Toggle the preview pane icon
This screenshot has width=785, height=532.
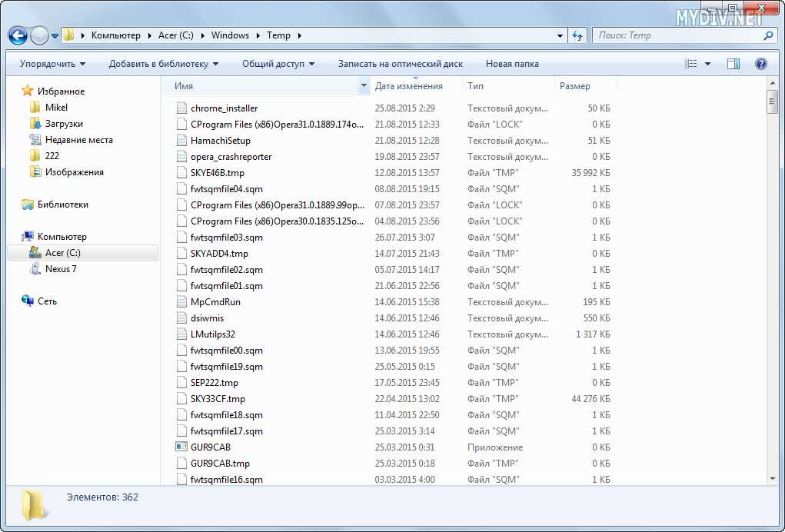pyautogui.click(x=733, y=64)
